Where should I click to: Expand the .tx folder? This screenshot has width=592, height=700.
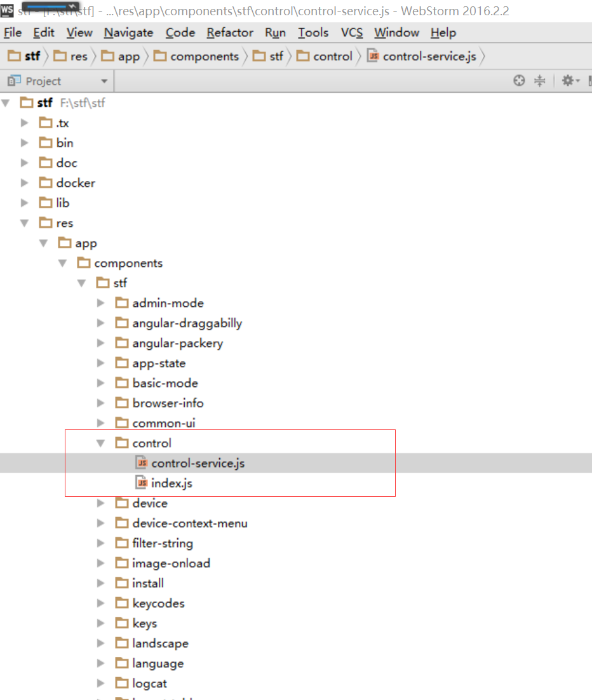click(x=25, y=123)
